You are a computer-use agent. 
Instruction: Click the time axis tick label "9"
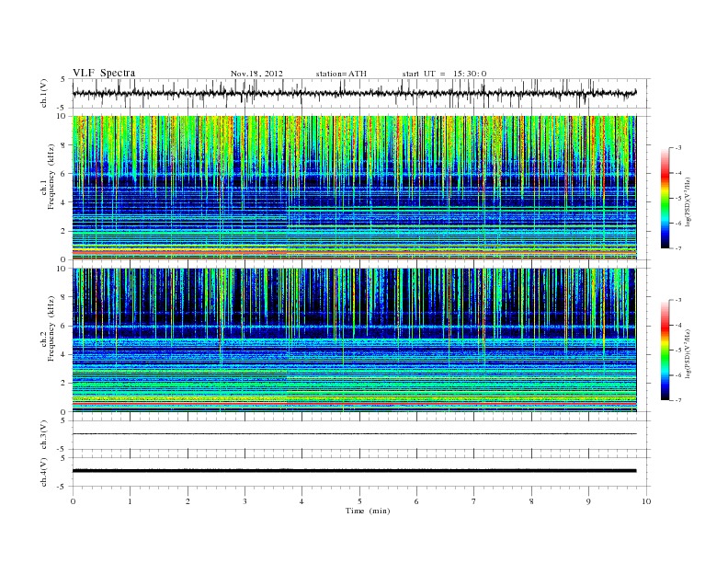click(x=588, y=501)
